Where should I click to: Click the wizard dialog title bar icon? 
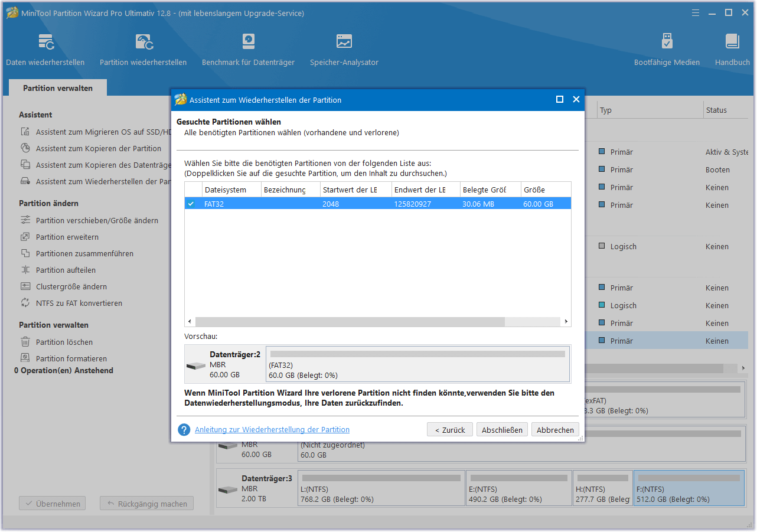[x=181, y=100]
